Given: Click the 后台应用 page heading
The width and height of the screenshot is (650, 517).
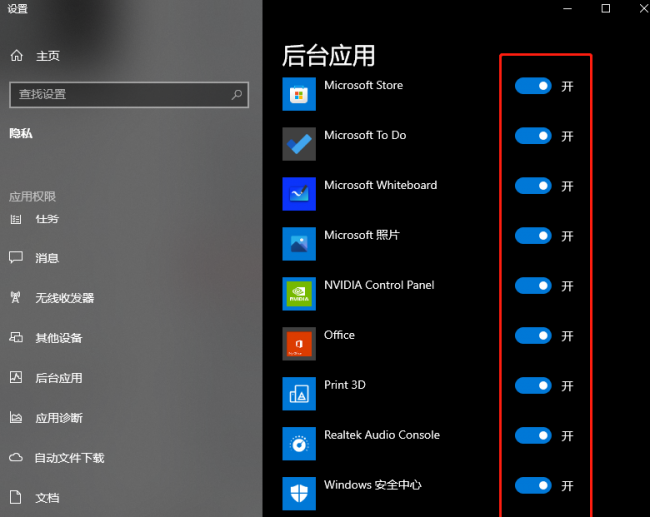Looking at the screenshot, I should (x=329, y=56).
